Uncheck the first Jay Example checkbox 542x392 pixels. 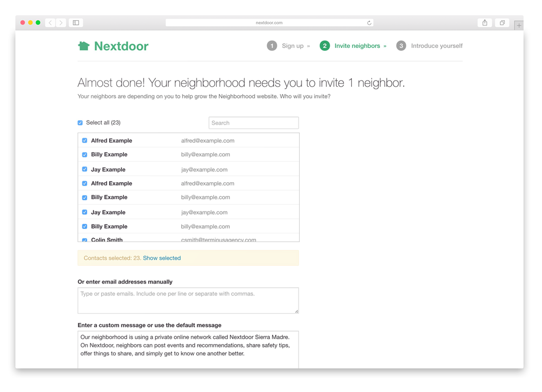[x=85, y=169]
